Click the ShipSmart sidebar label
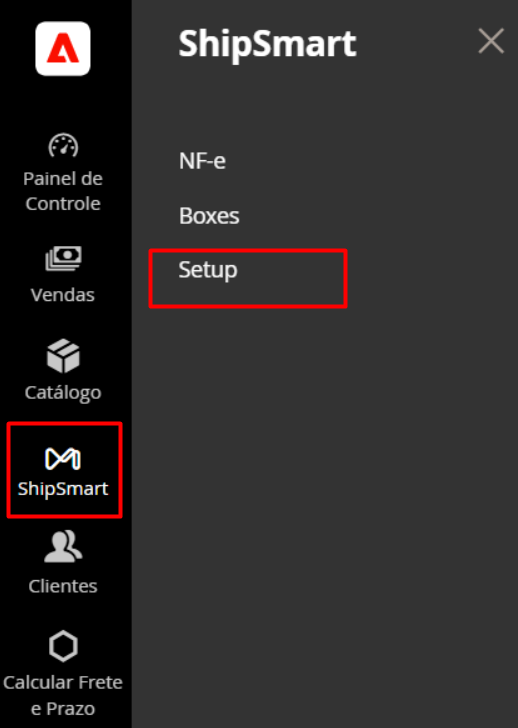518x728 pixels. coord(63,489)
